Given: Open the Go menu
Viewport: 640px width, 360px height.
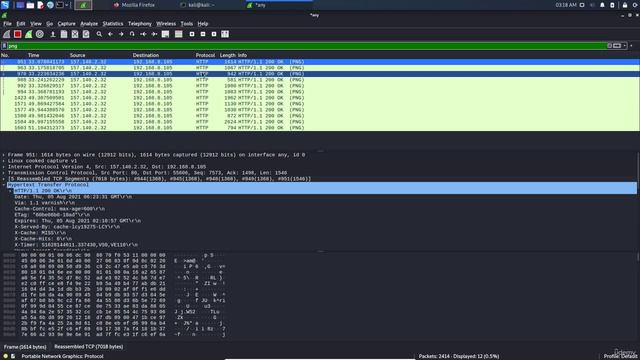Looking at the screenshot, I should pos(49,24).
